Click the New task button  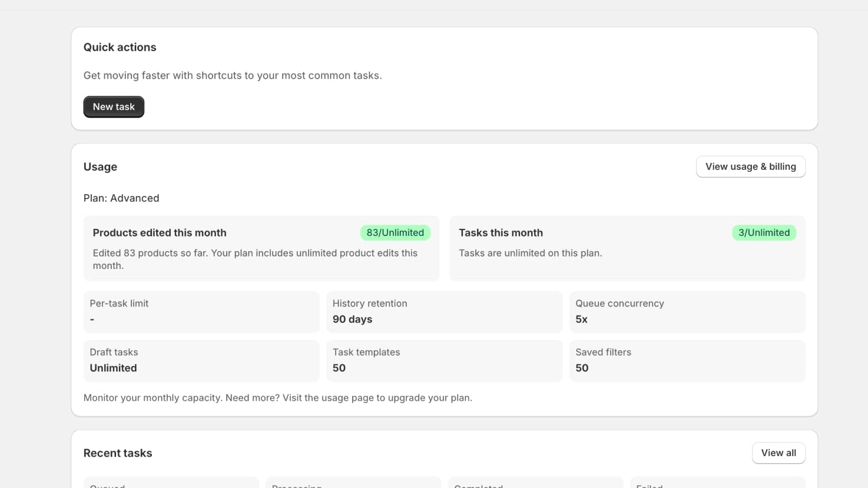pyautogui.click(x=113, y=106)
